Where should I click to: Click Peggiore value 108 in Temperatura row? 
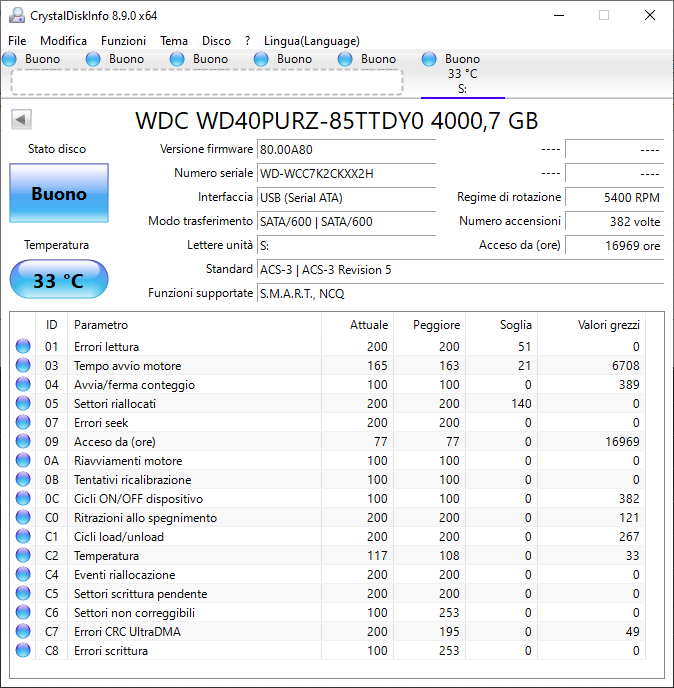449,555
